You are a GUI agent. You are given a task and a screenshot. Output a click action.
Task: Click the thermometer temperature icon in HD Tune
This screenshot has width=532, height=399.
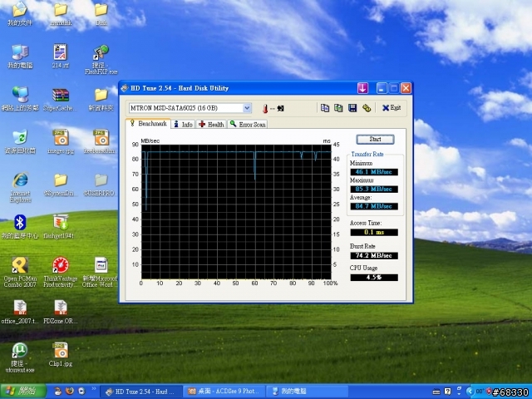pyautogui.click(x=265, y=109)
